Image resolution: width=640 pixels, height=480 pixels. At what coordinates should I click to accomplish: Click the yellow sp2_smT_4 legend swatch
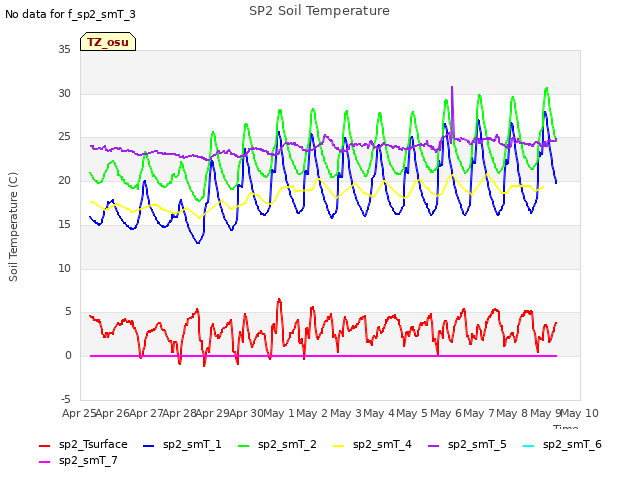pyautogui.click(x=338, y=446)
